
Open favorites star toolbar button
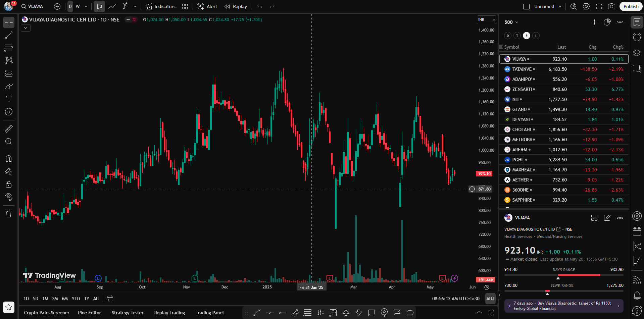(9, 307)
